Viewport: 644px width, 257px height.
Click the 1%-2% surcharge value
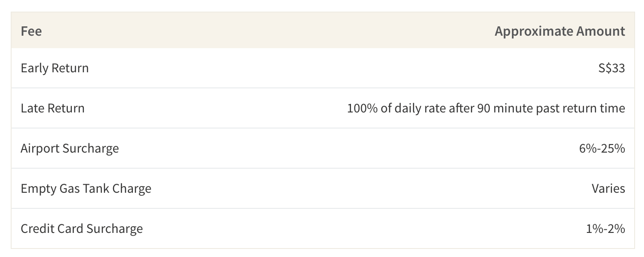point(606,229)
